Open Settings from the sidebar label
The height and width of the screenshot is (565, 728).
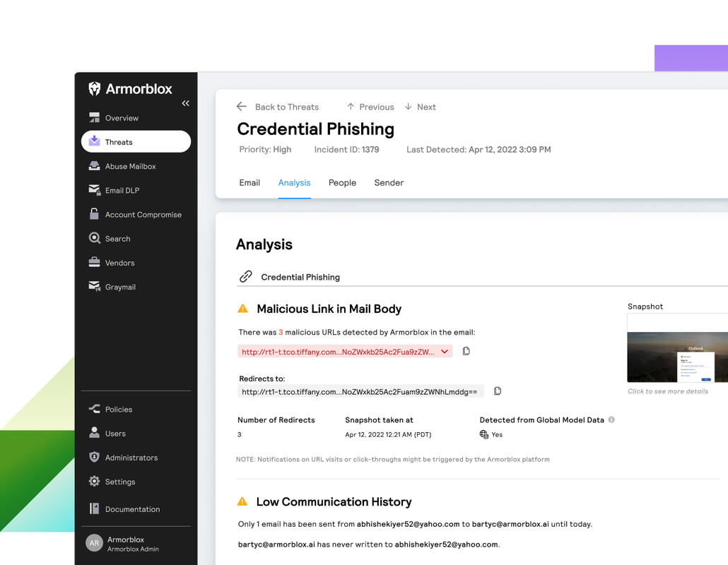coord(120,482)
